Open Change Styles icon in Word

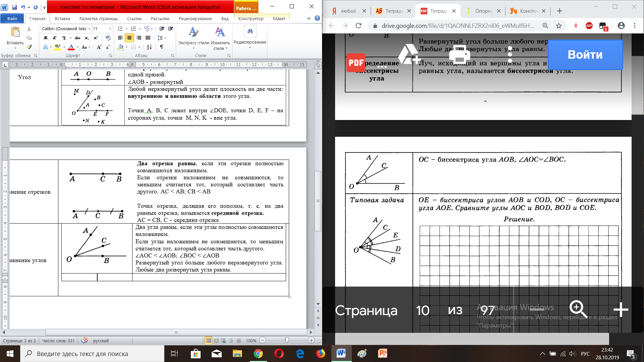coord(220,32)
